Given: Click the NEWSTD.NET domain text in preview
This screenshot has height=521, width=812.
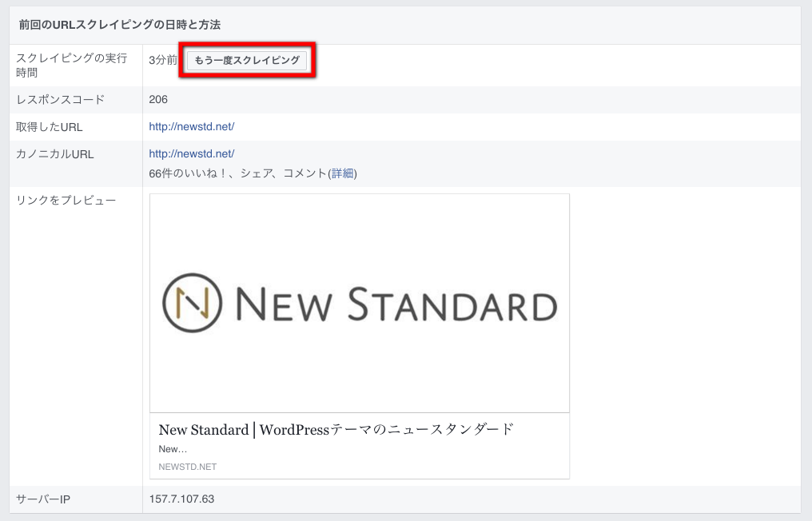Looking at the screenshot, I should (x=188, y=467).
